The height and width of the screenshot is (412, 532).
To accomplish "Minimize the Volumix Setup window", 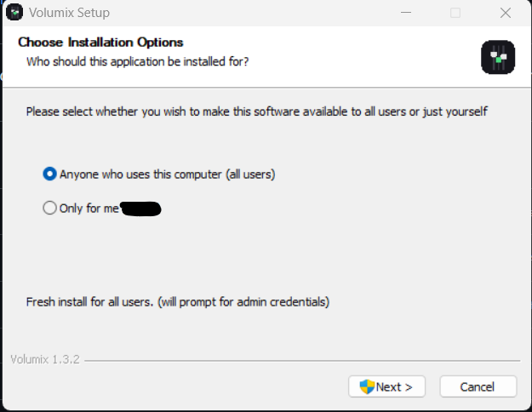I will point(406,13).
